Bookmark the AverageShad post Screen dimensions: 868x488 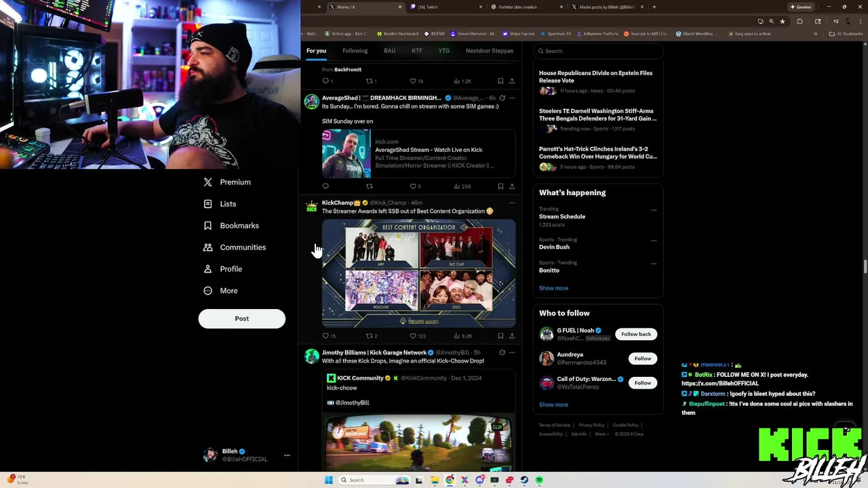[500, 186]
